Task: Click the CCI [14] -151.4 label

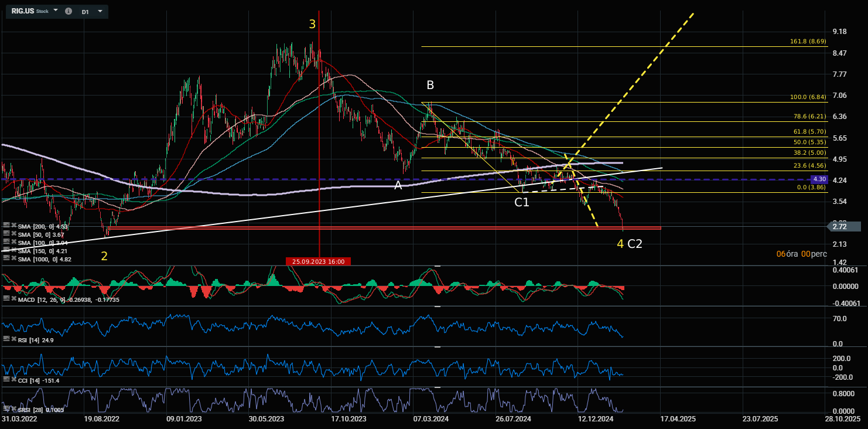Action: 38,380
